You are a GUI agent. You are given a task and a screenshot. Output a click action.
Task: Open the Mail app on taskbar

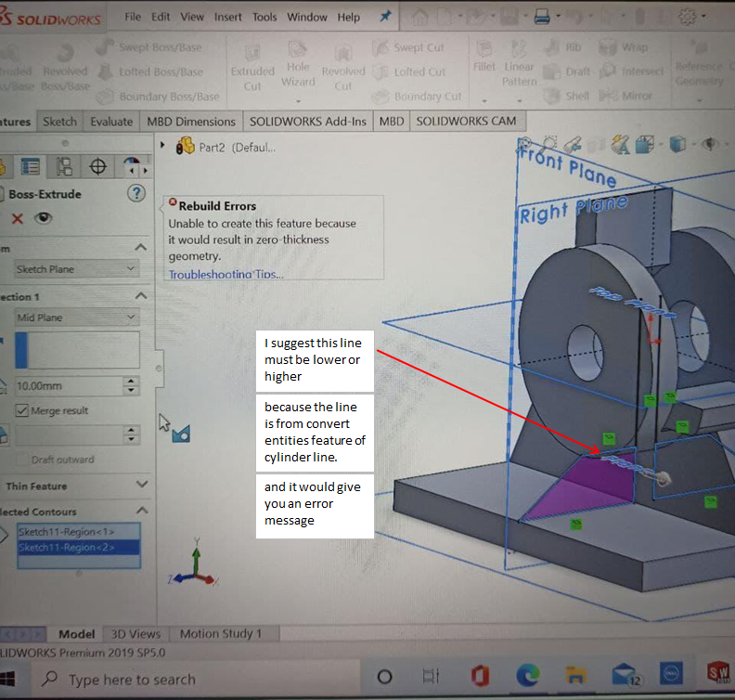tap(626, 675)
